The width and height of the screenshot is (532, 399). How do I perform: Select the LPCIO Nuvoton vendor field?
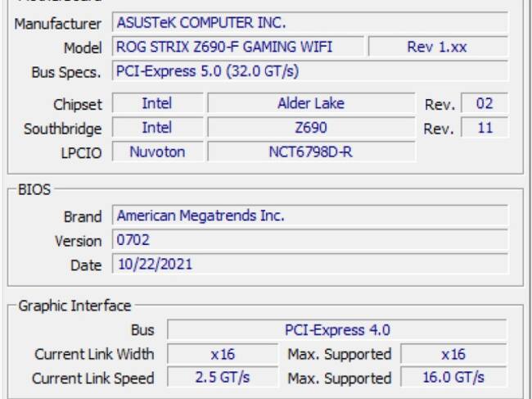coord(156,152)
